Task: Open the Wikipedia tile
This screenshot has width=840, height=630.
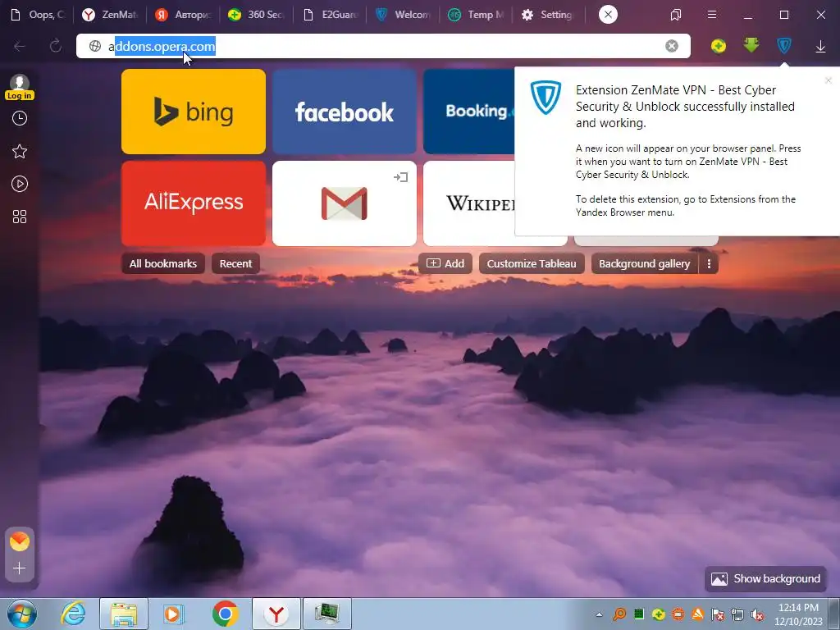Action: pos(468,203)
